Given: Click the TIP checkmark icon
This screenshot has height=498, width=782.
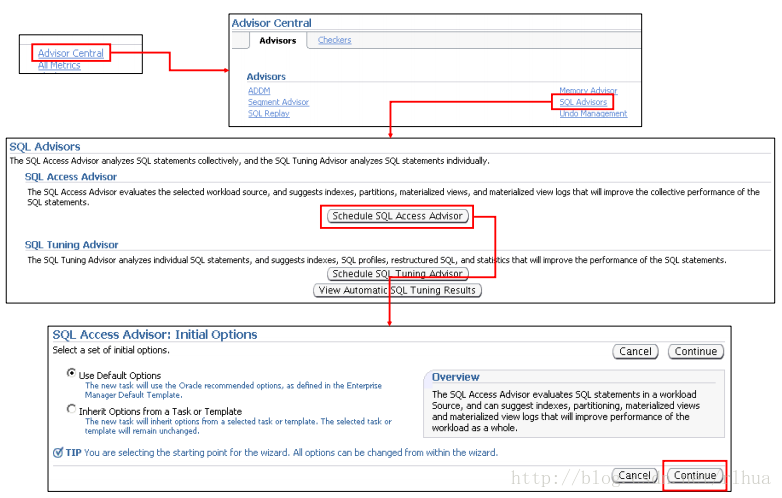Looking at the screenshot, I should coord(58,453).
